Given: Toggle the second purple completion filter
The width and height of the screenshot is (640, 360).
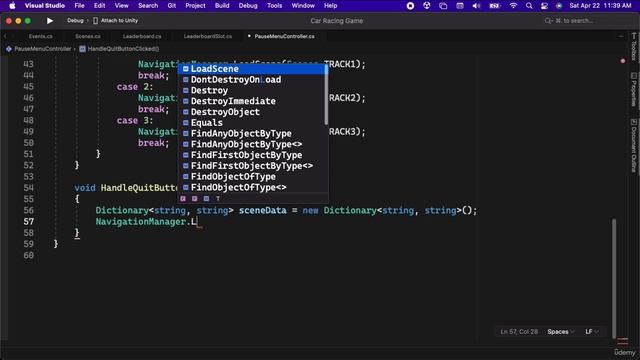Looking at the screenshot, I should pyautogui.click(x=195, y=198).
